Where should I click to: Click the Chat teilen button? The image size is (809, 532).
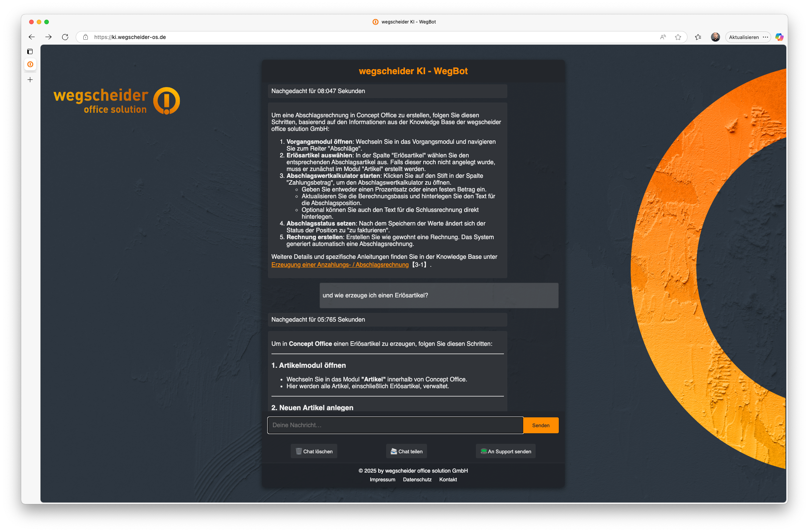point(407,451)
